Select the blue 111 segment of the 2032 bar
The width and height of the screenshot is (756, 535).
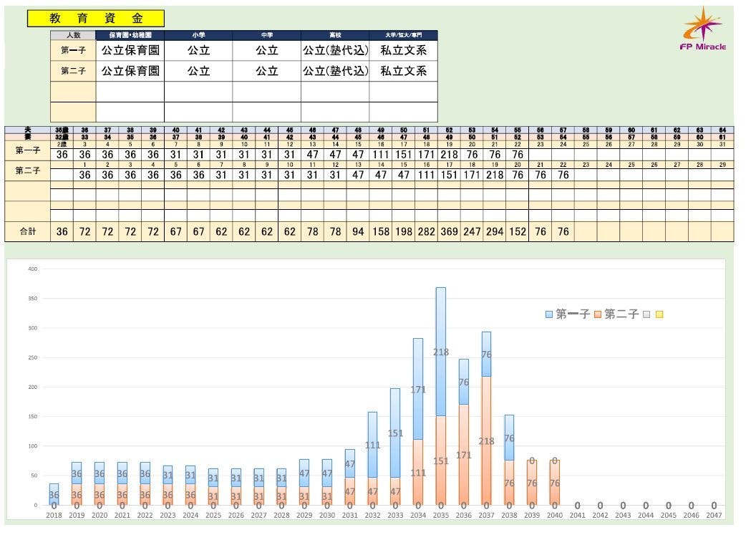coord(373,445)
